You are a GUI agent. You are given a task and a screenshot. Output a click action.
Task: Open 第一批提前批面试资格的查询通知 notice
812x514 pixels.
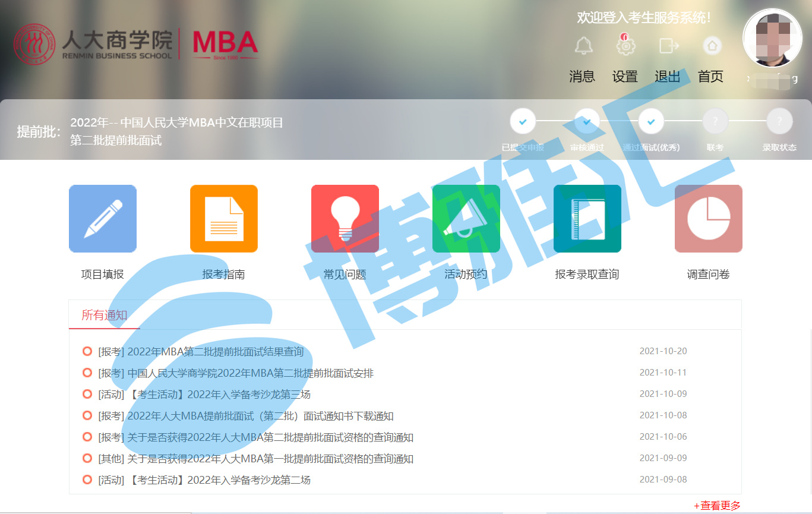pyautogui.click(x=255, y=459)
